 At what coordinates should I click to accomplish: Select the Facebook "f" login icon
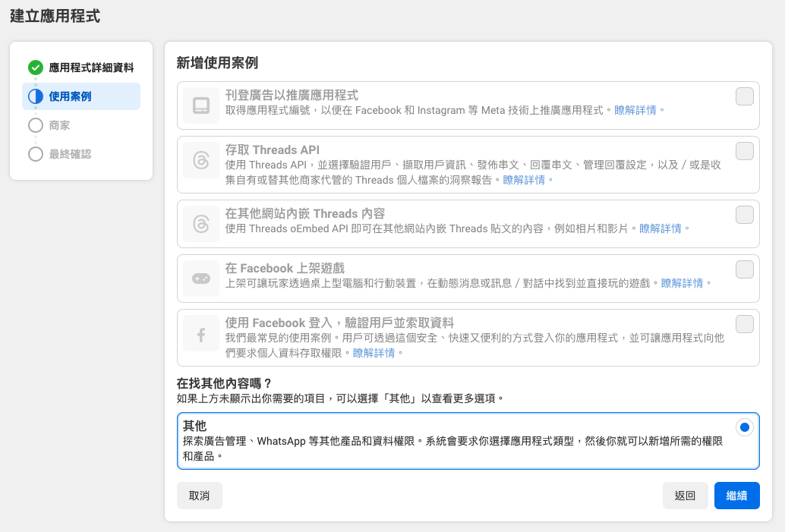(x=201, y=332)
